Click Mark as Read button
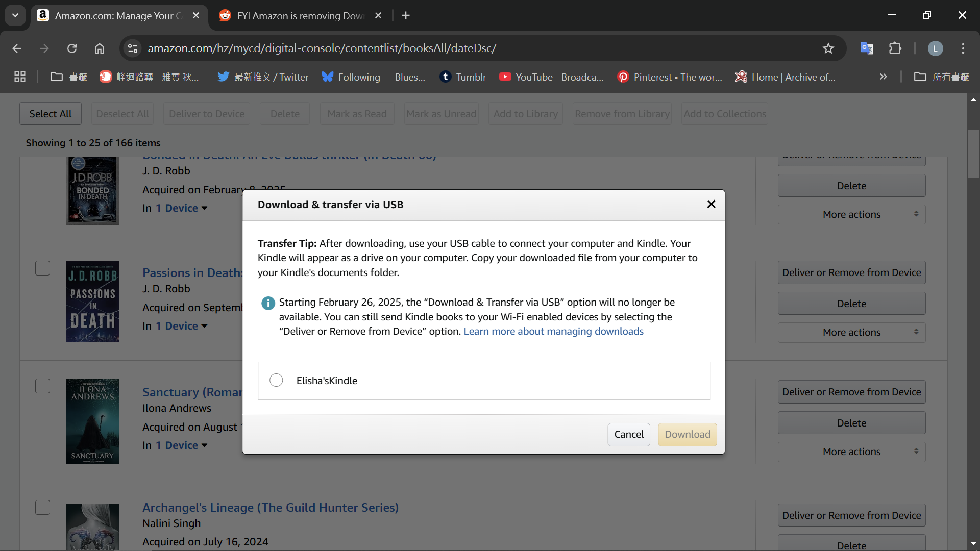This screenshot has width=980, height=551. 357,114
